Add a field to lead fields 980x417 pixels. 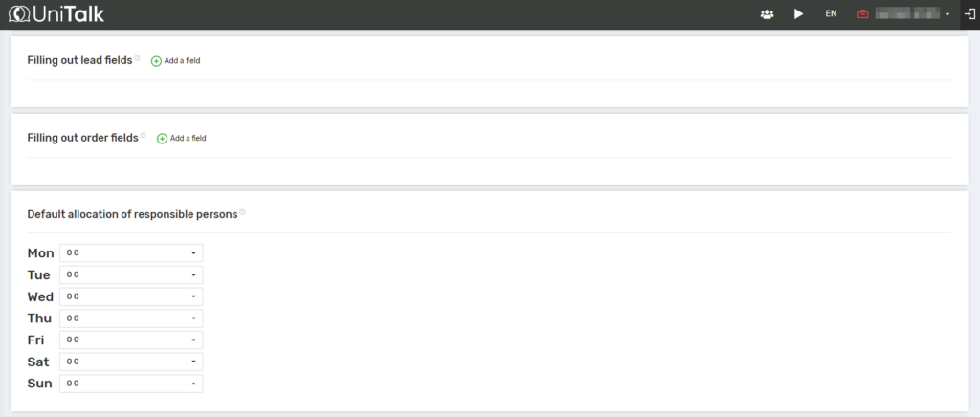coord(176,61)
